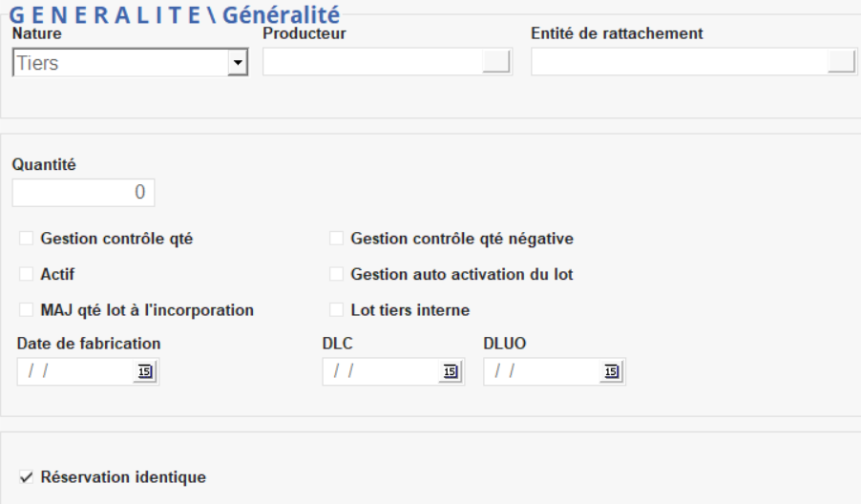The width and height of the screenshot is (861, 504).
Task: Open the Date de fabrication calendar picker
Action: click(145, 372)
